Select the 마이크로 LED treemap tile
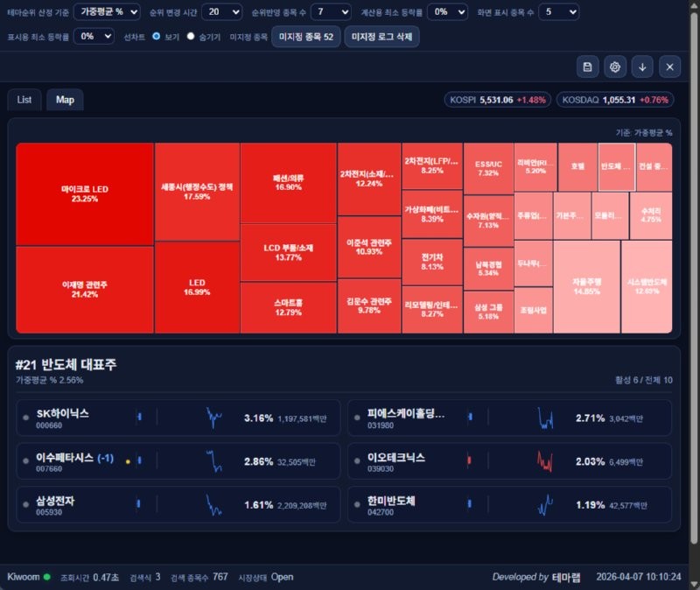 (85, 194)
